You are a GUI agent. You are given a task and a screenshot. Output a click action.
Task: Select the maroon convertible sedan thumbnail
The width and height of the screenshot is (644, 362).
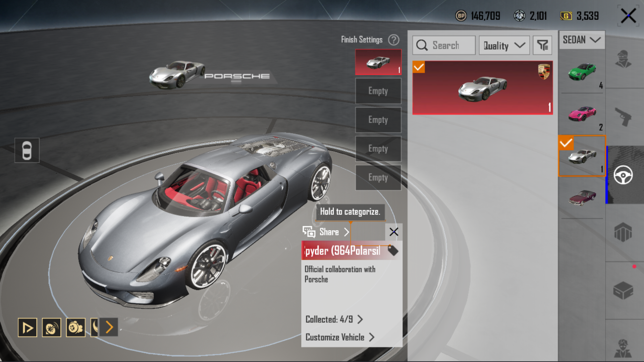582,198
